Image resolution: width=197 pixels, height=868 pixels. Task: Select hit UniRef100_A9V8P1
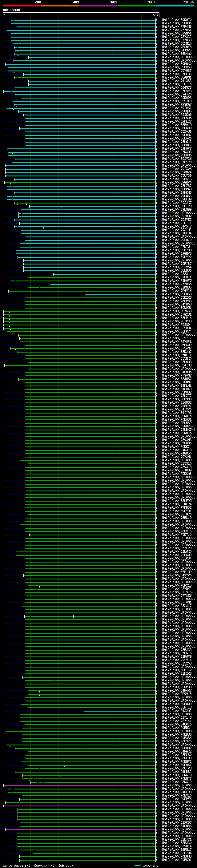coord(177,342)
